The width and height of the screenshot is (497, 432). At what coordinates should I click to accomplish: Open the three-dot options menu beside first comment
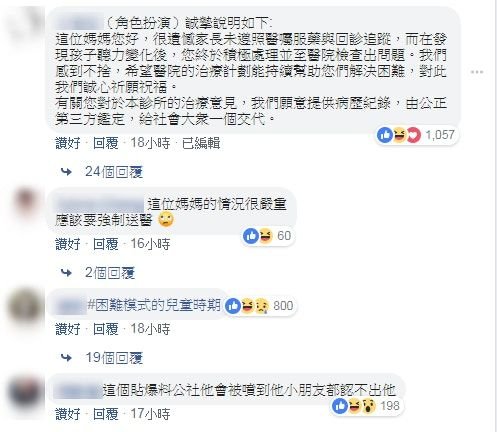[477, 72]
